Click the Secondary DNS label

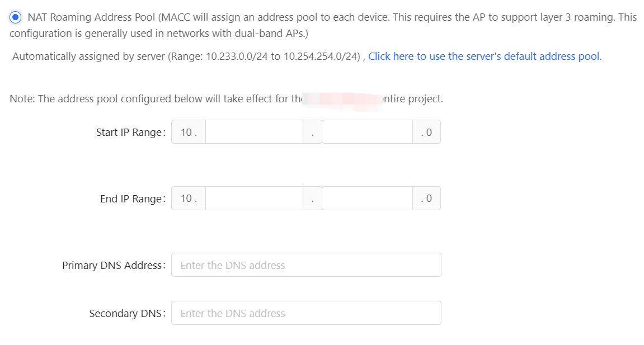pos(127,314)
